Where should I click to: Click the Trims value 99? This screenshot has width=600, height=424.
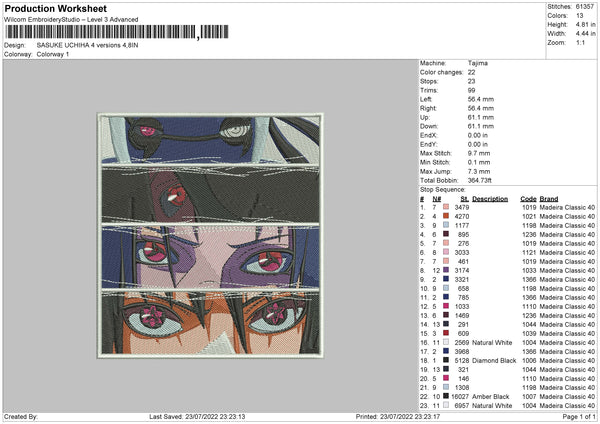tap(471, 90)
